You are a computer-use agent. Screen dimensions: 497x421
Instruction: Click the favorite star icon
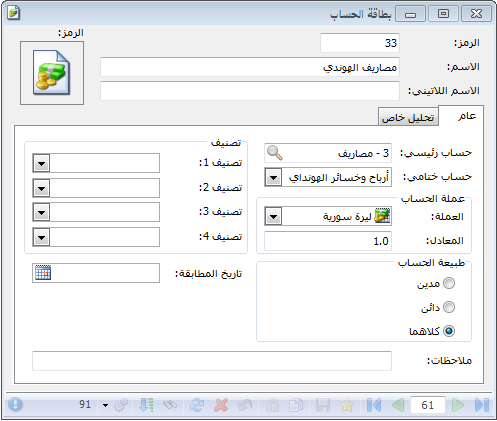click(x=347, y=405)
